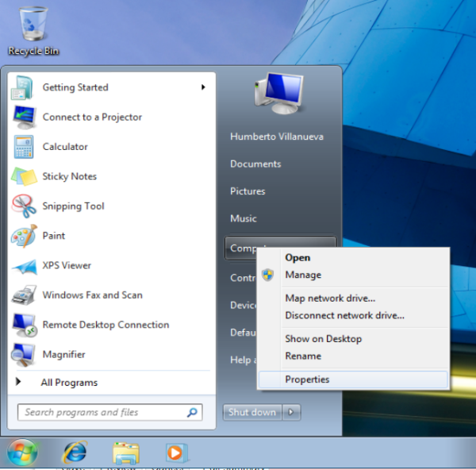476x470 pixels.
Task: Click the Search programs and files box
Action: pos(110,412)
